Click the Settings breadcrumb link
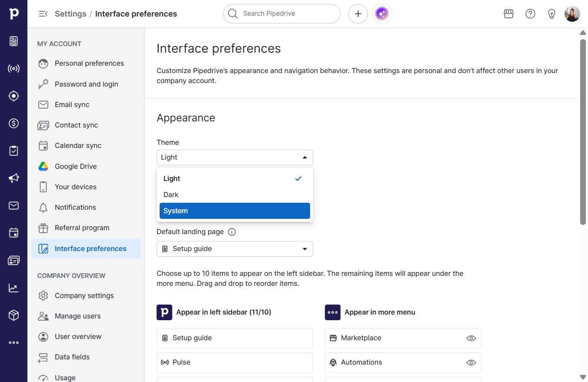Screen dimensions: 588x382 tap(70, 14)
